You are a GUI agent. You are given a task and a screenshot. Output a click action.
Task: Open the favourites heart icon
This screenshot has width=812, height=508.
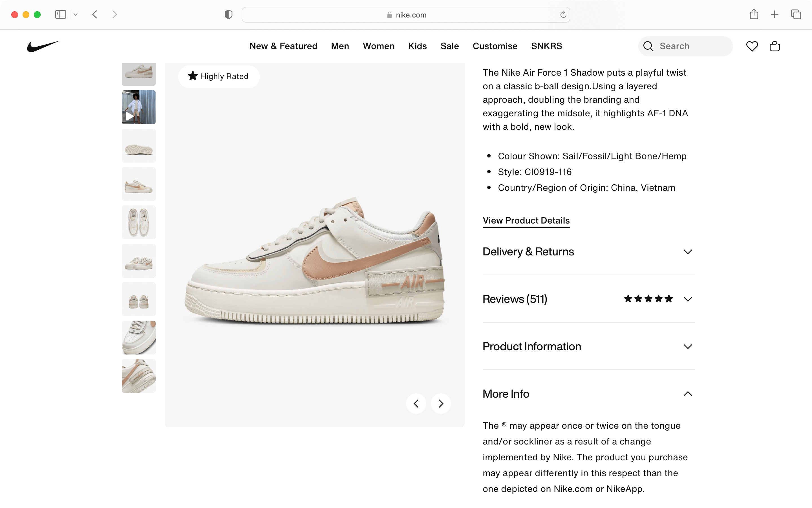(752, 46)
